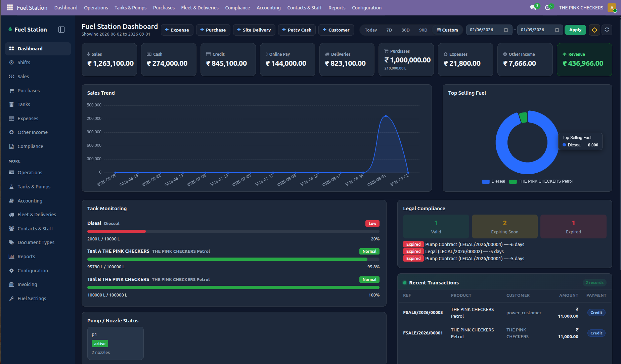621x364 pixels.
Task: Open the Revenue summary card
Action: point(584,59)
